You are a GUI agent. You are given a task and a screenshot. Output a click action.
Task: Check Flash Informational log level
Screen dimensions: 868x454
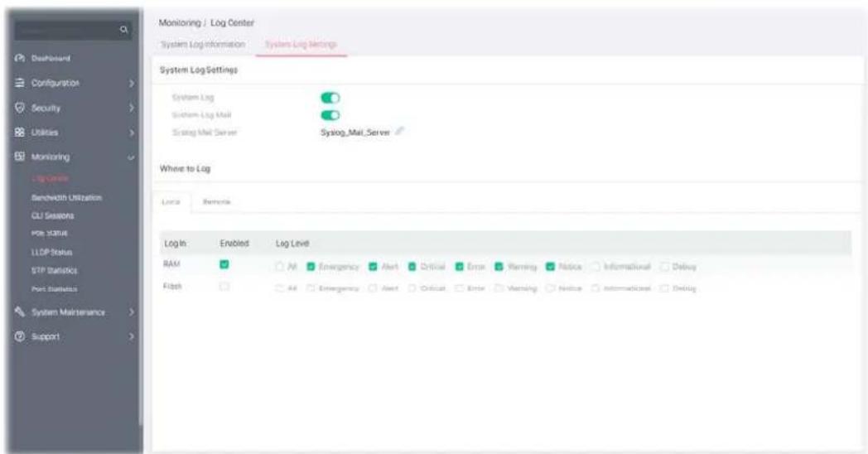tap(596, 288)
